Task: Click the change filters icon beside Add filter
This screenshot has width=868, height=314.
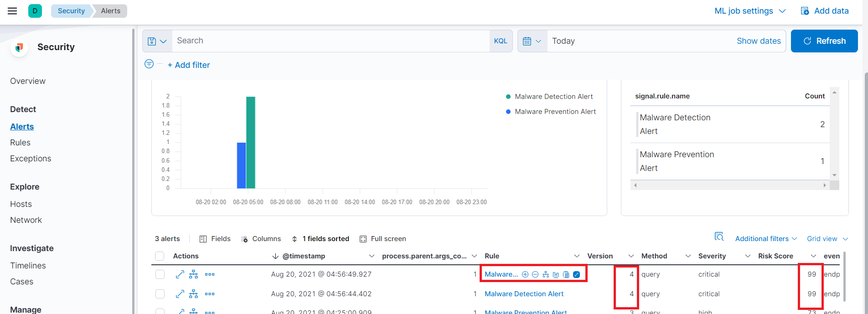Action: click(149, 64)
